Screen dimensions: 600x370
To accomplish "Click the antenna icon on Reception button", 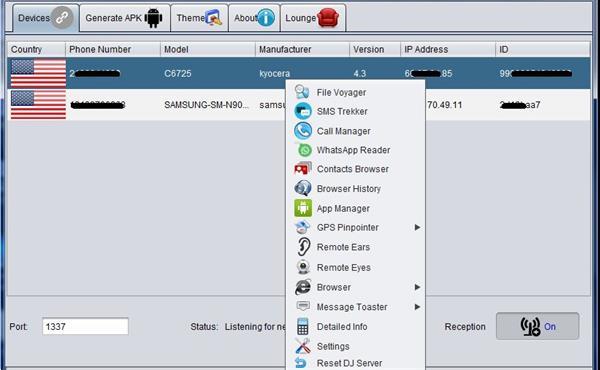I will tap(530, 326).
